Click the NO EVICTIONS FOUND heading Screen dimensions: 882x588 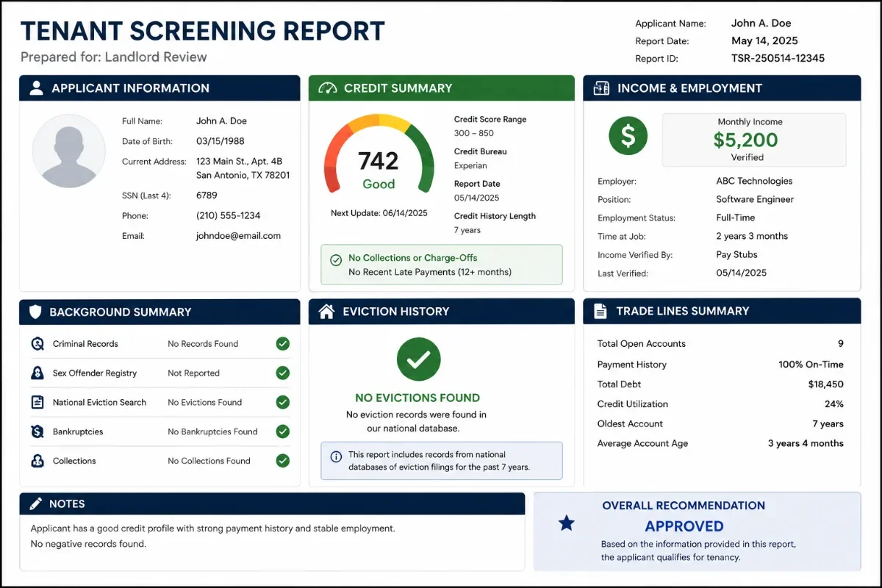[x=417, y=398]
